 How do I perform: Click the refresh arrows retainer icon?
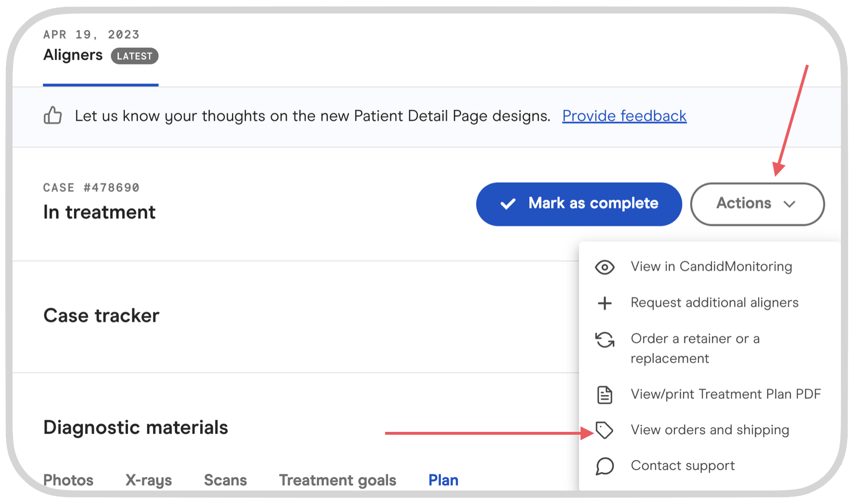pos(605,340)
